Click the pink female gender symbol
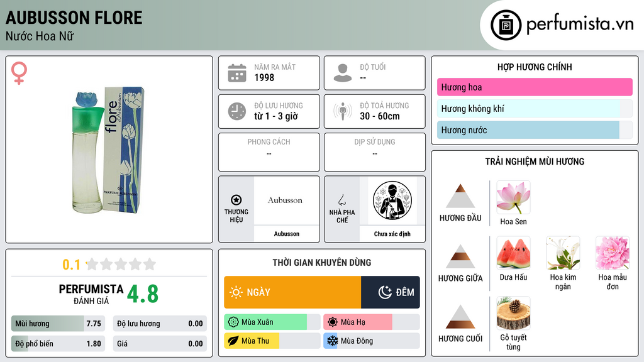This screenshot has height=362, width=644. coord(19,73)
